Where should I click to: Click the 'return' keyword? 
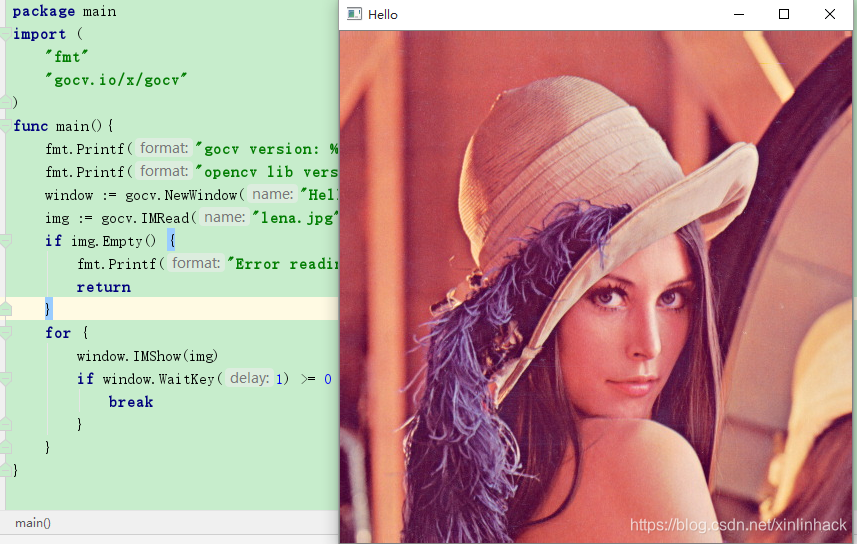click(x=104, y=287)
